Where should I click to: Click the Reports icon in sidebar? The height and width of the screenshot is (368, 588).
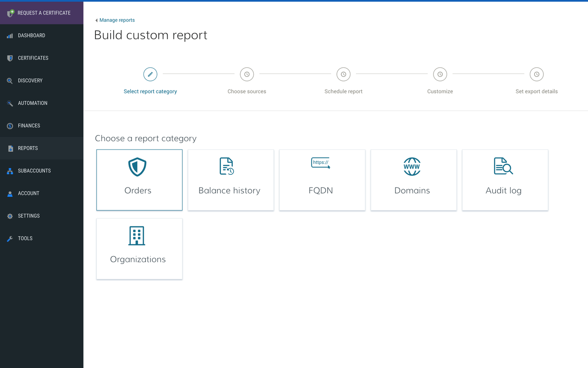(9, 148)
